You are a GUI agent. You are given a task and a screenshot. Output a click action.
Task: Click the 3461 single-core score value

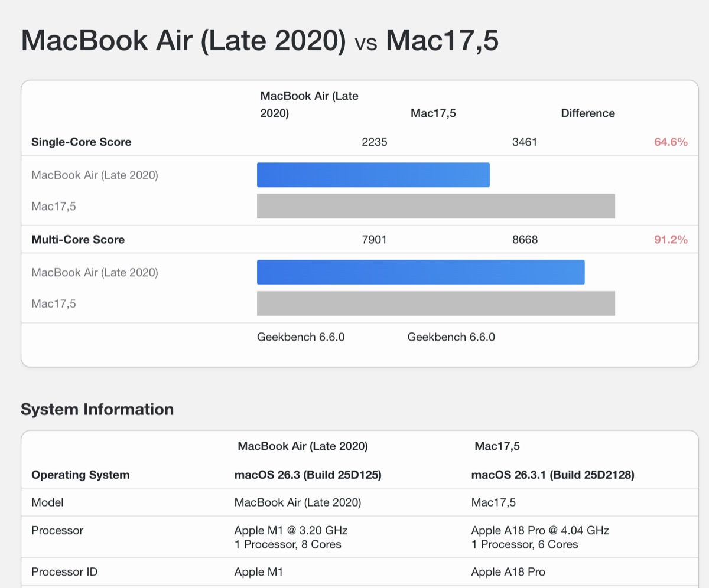point(525,142)
